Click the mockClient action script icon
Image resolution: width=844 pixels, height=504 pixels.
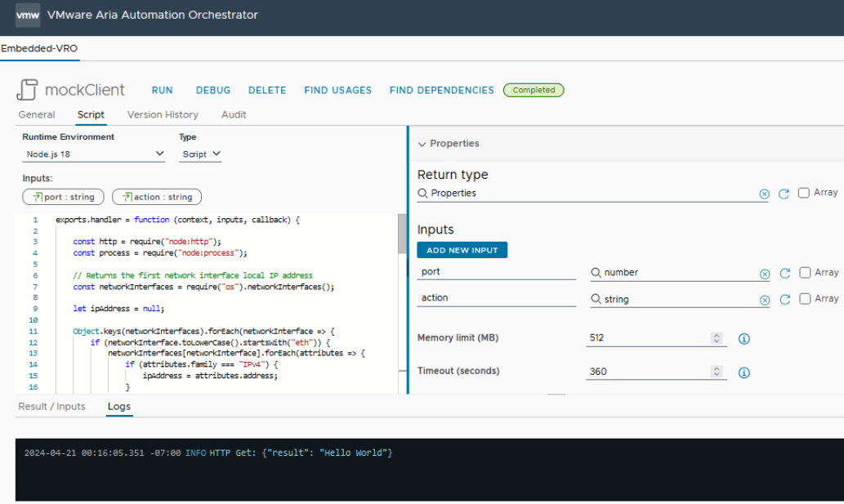28,89
